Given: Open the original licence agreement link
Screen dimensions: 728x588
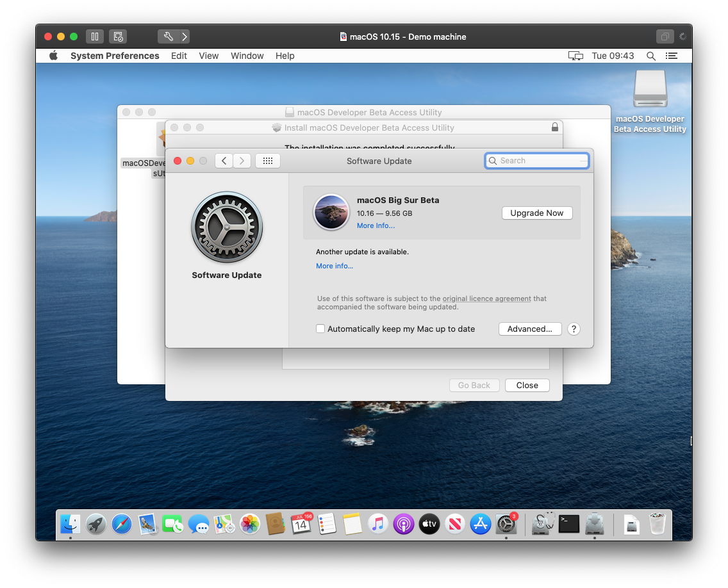Looking at the screenshot, I should 486,298.
